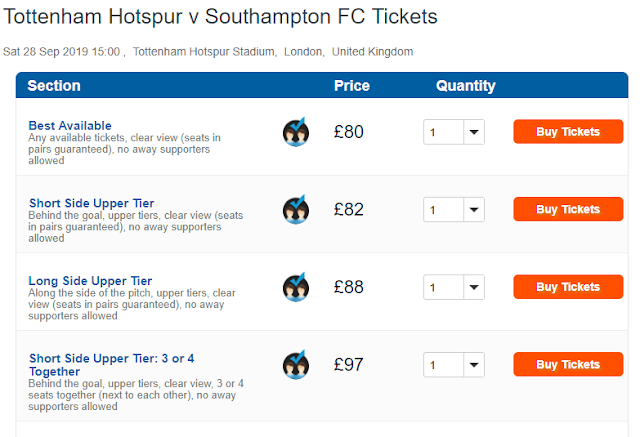Click the Long Side Upper Tier fan icon
This screenshot has height=437, width=640.
click(295, 287)
